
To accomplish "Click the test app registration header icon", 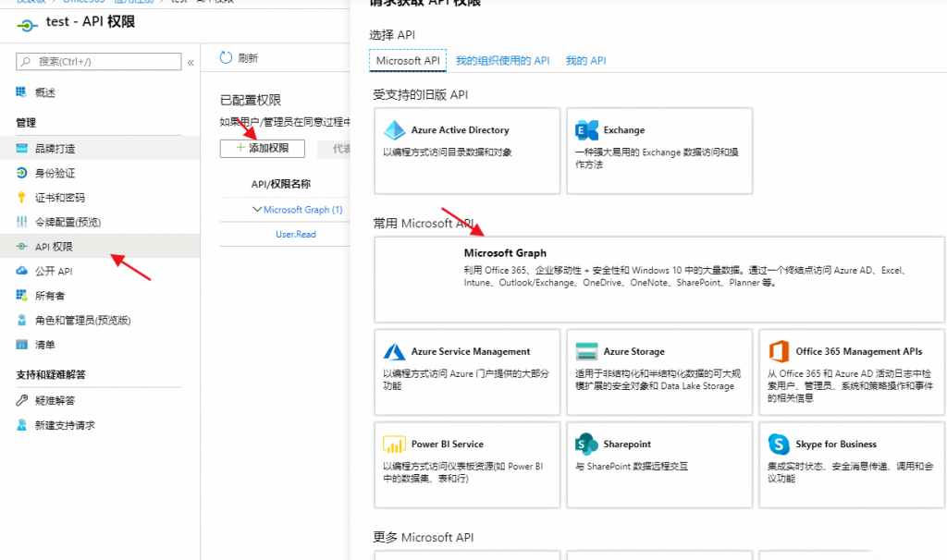I will [27, 25].
